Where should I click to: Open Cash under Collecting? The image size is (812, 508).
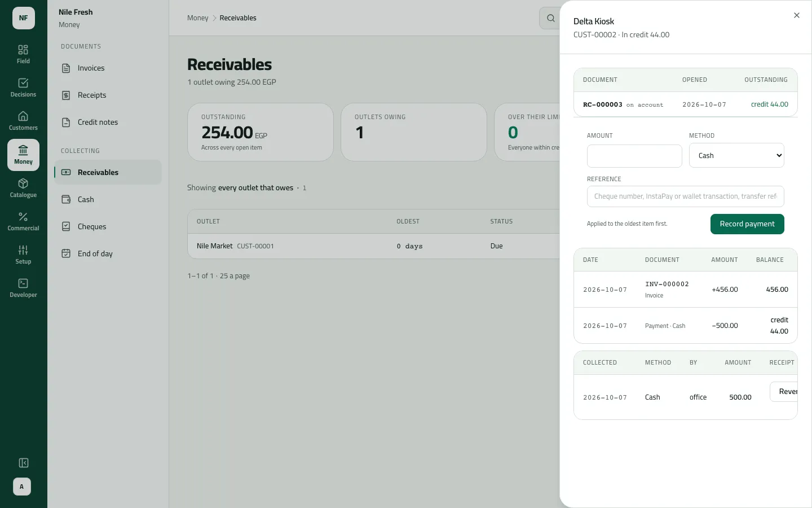coord(108,199)
